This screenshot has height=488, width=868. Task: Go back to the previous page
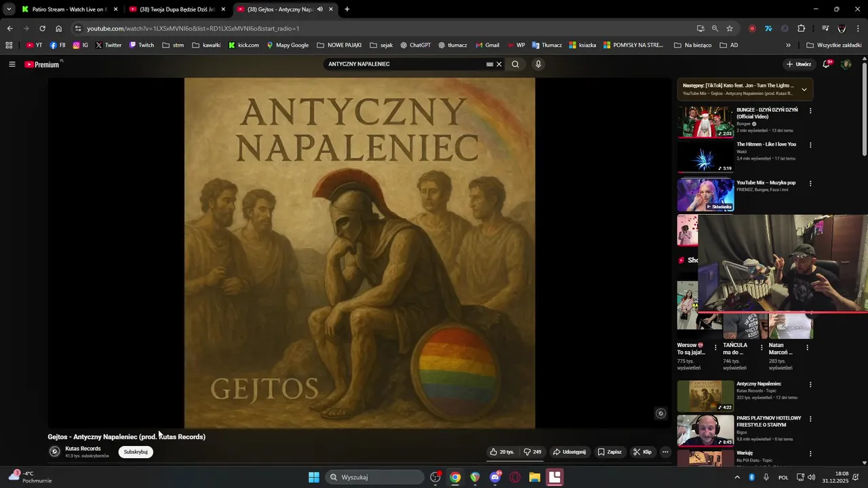coord(9,28)
